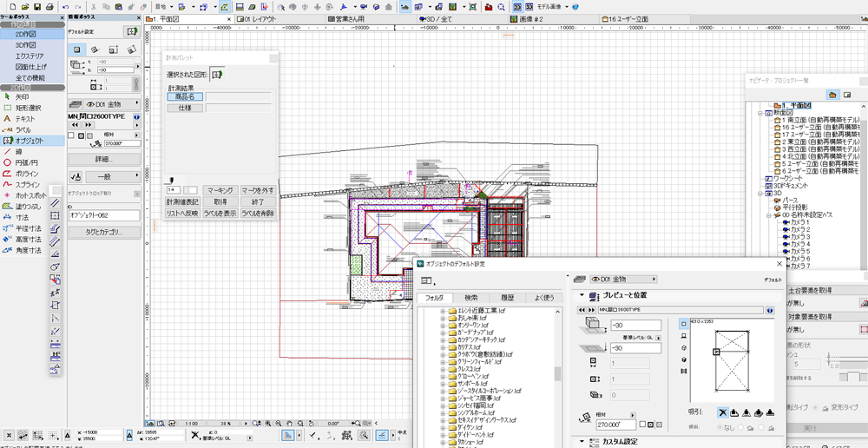Toggle D01 金物 layer eye in dialog
The width and height of the screenshot is (868, 448).
[x=595, y=279]
